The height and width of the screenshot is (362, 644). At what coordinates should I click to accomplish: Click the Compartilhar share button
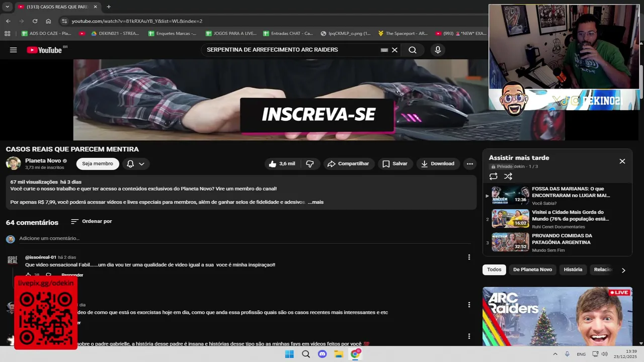point(348,163)
